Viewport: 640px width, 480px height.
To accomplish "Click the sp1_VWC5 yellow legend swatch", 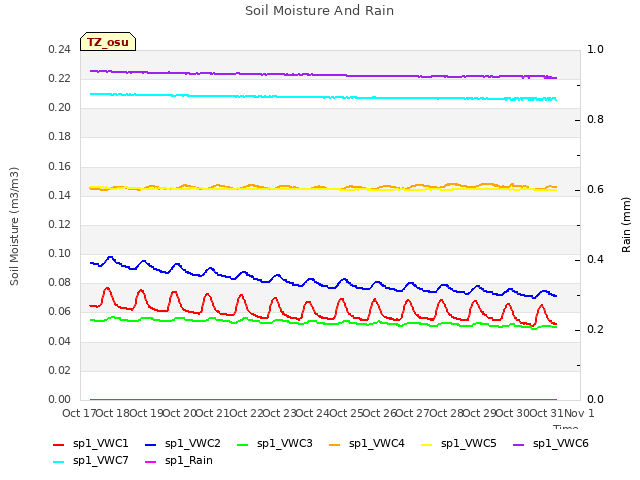I will [427, 444].
